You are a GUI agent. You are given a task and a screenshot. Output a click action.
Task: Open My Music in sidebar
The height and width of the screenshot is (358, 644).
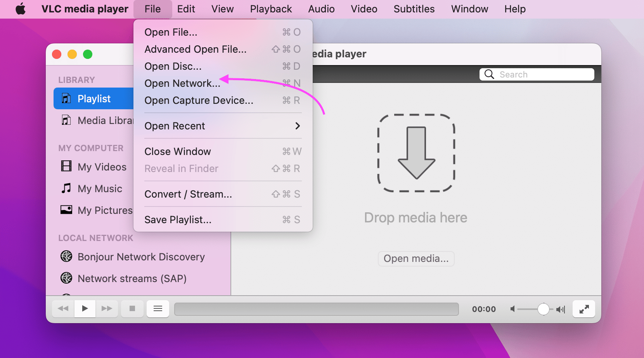tap(100, 188)
